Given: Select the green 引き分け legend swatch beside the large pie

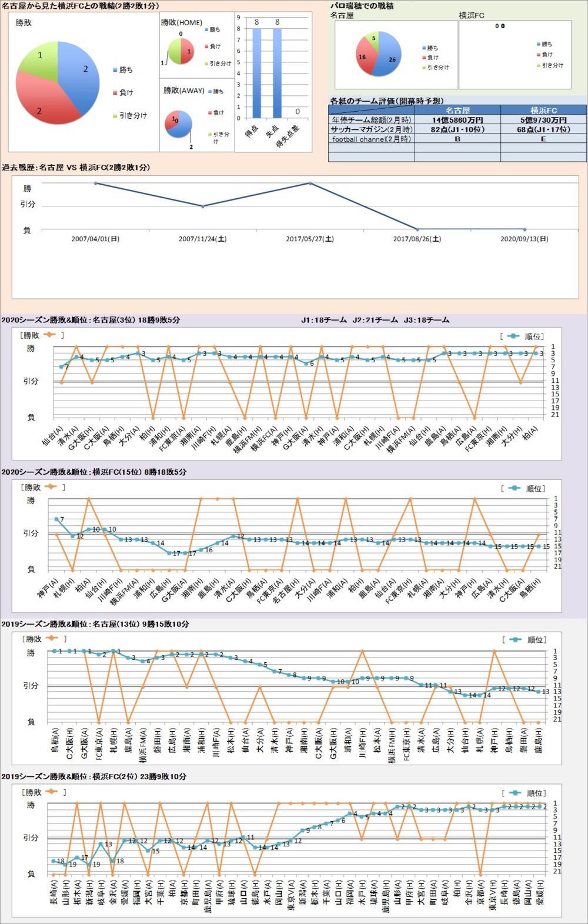Looking at the screenshot, I should (x=115, y=116).
